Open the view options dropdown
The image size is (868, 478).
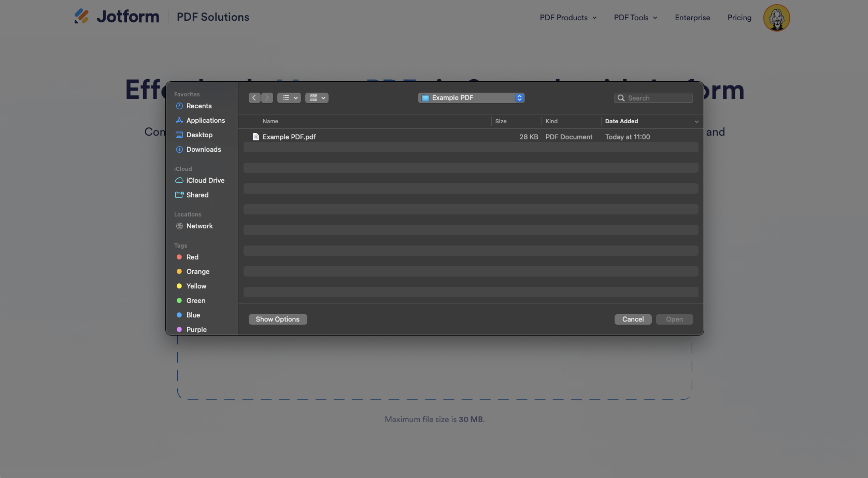point(289,98)
